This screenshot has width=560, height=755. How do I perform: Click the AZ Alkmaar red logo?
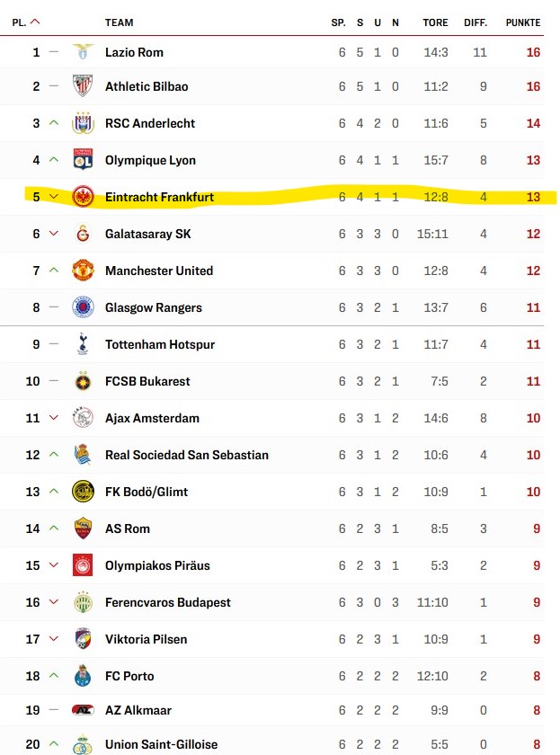coord(83,710)
